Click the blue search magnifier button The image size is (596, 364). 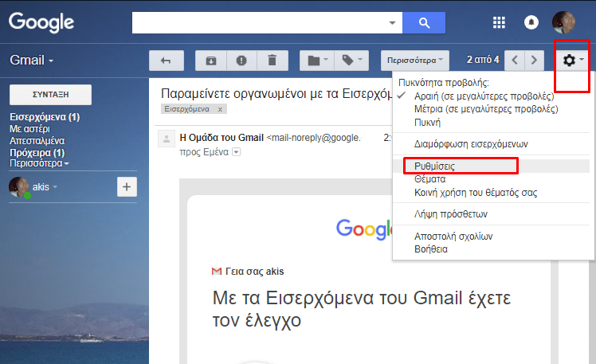pyautogui.click(x=424, y=23)
